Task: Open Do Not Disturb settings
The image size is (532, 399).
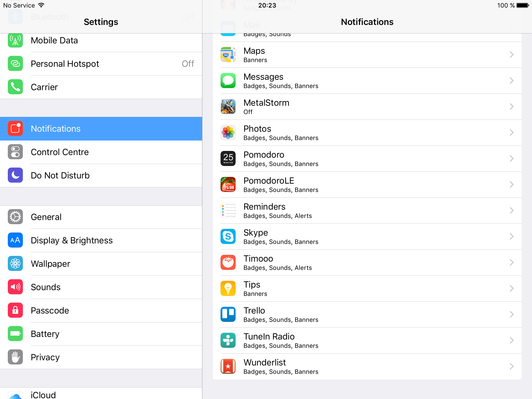Action: (101, 175)
